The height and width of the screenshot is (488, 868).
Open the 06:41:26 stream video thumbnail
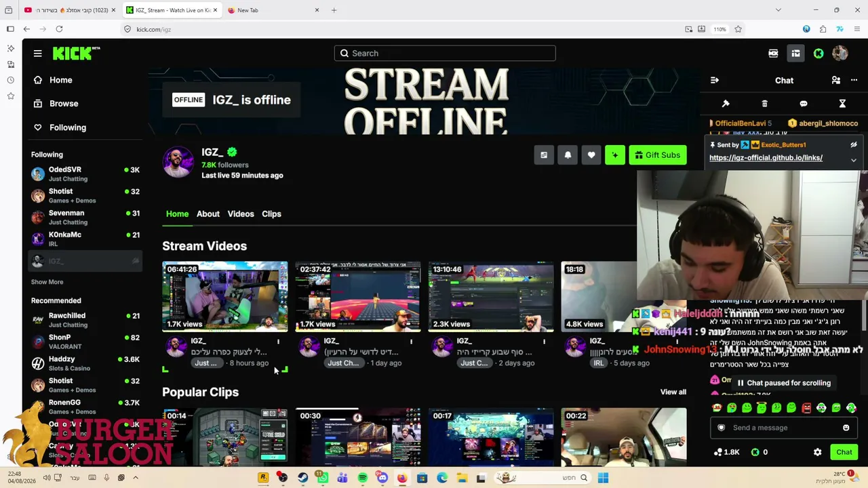coord(225,297)
